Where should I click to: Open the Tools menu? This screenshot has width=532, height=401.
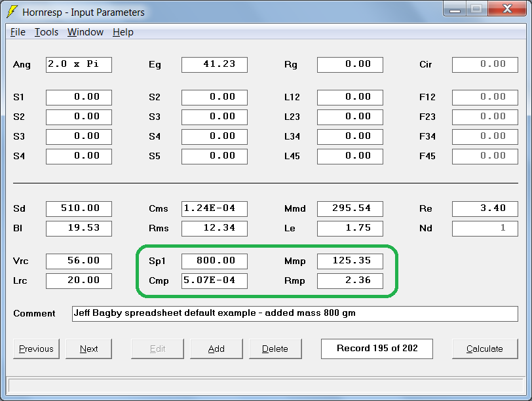pos(47,32)
